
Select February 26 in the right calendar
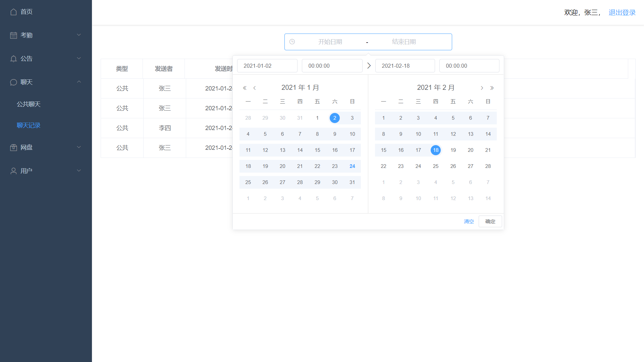453,166
